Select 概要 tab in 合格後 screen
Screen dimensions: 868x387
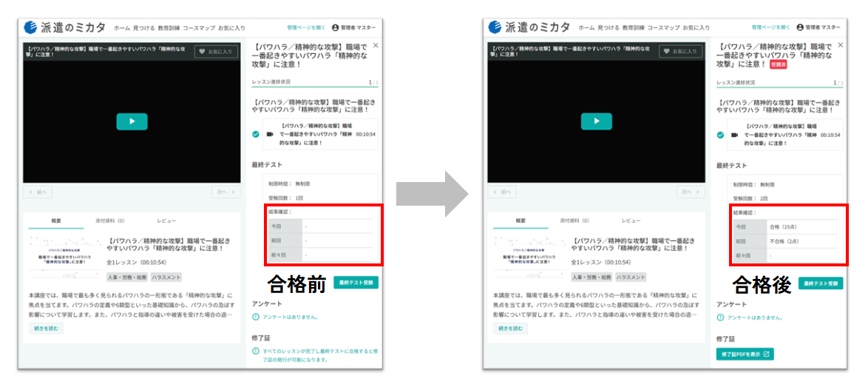click(521, 221)
